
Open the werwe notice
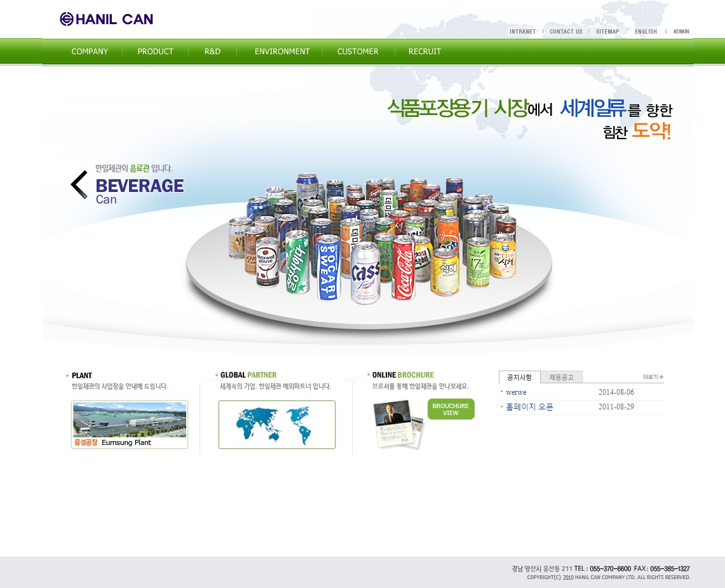pyautogui.click(x=516, y=392)
